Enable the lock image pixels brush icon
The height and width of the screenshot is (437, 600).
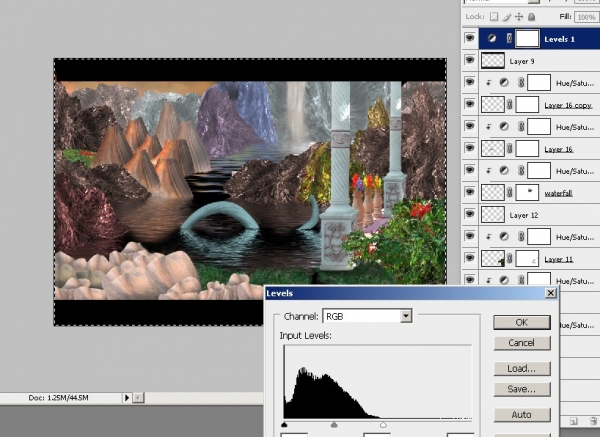click(x=507, y=17)
